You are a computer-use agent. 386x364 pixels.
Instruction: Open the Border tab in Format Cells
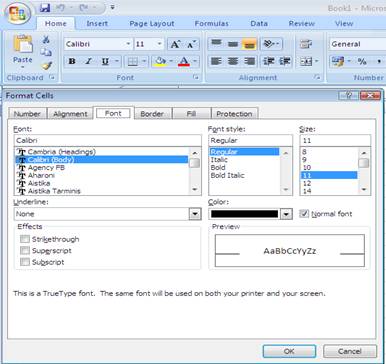152,114
